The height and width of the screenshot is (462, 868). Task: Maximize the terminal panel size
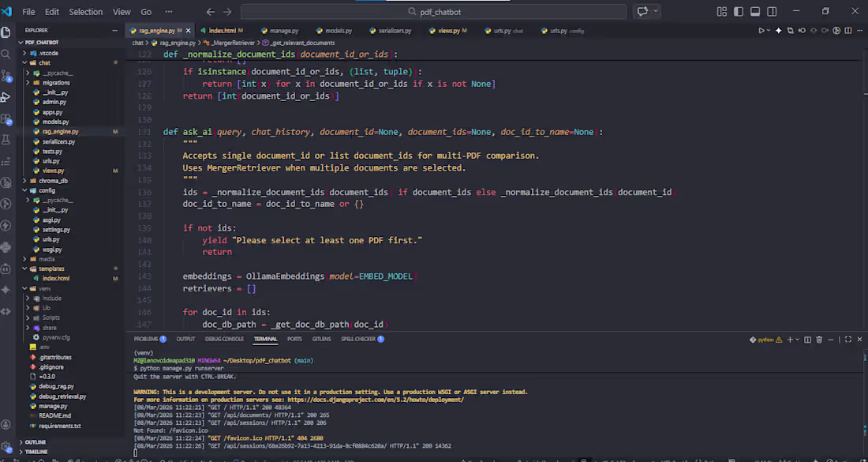click(x=848, y=340)
